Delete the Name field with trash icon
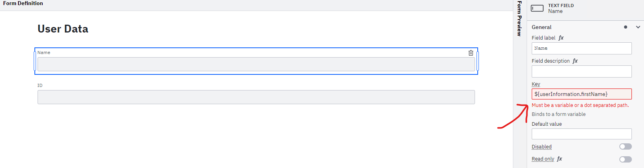 pos(471,53)
